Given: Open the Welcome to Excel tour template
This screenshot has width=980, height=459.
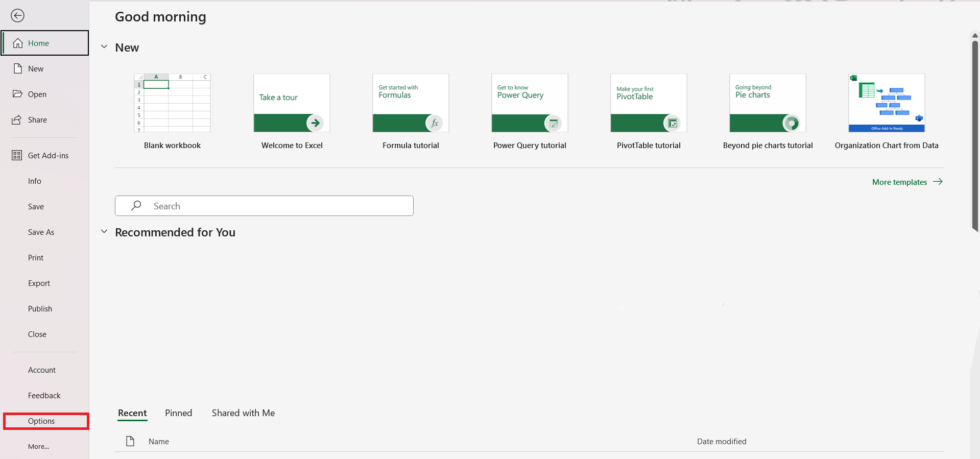Looking at the screenshot, I should click(x=292, y=103).
